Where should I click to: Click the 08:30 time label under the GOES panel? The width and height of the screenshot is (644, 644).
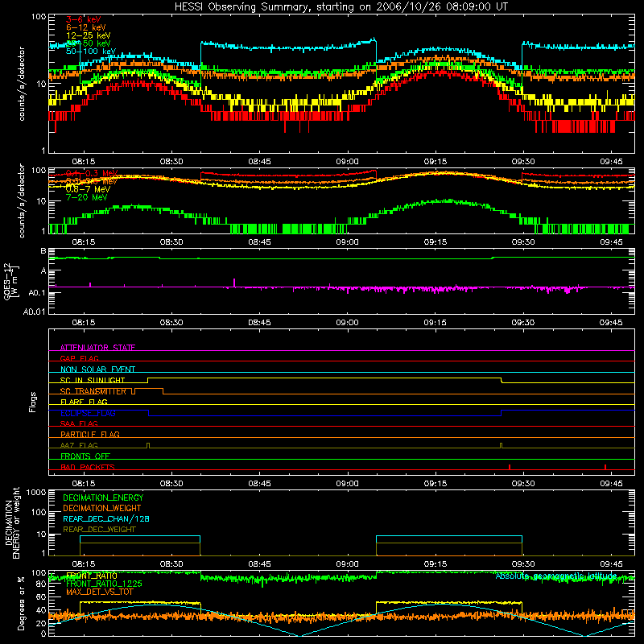[171, 323]
